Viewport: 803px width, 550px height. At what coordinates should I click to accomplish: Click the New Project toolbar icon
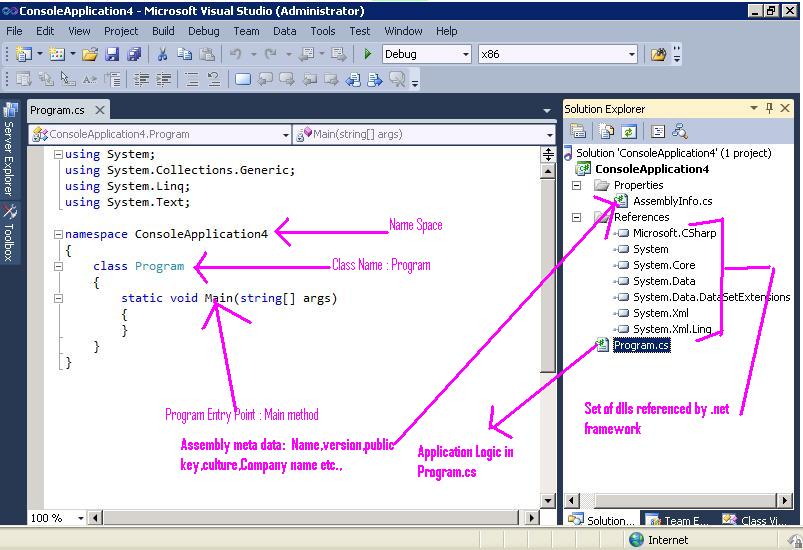tap(24, 54)
